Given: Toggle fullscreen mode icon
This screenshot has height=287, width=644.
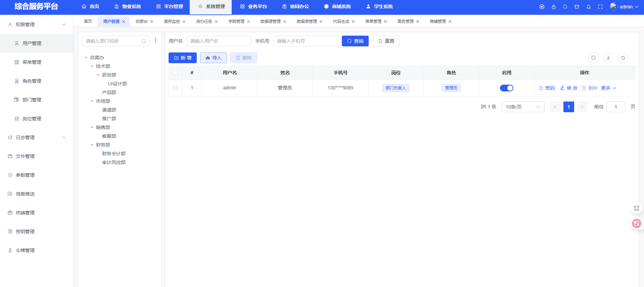Looking at the screenshot, I should (600, 7).
